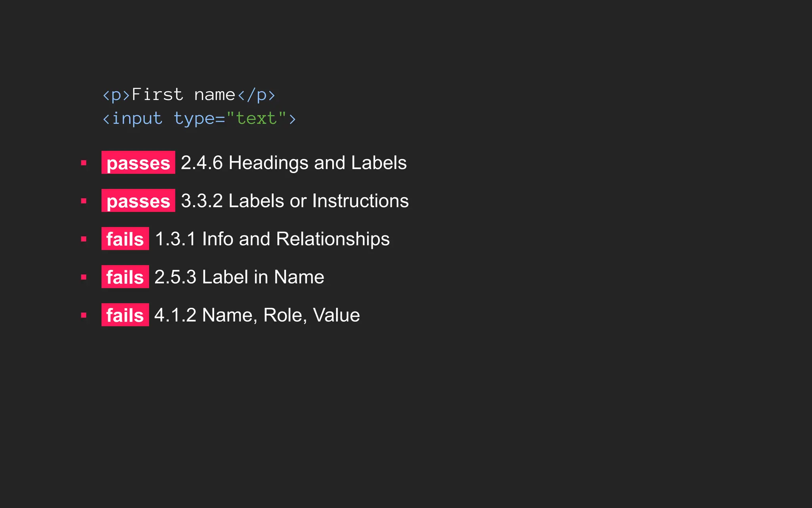Click the closing </p> tag in the code
The image size is (812, 508).
pyautogui.click(x=256, y=95)
